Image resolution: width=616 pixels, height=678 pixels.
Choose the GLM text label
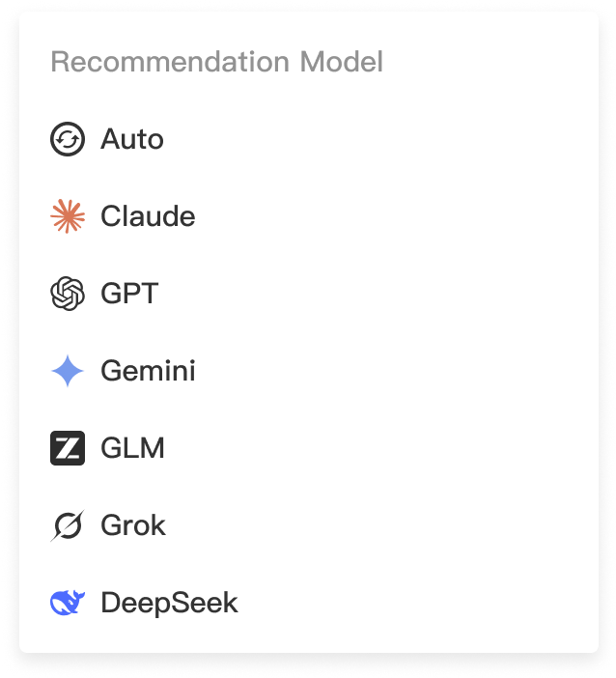pos(132,448)
